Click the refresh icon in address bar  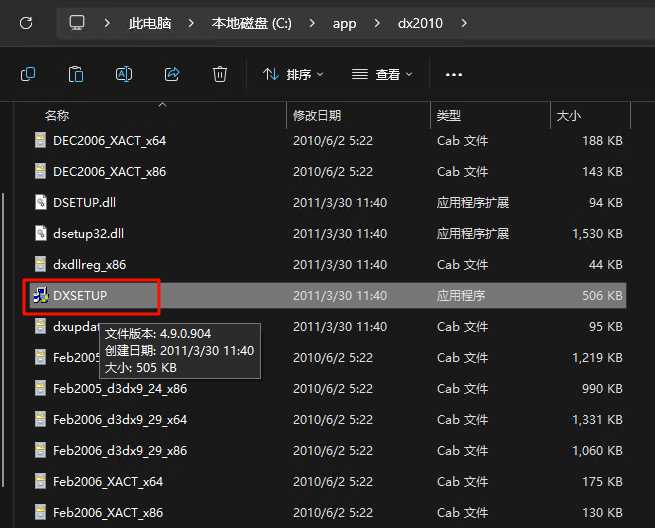(26, 23)
